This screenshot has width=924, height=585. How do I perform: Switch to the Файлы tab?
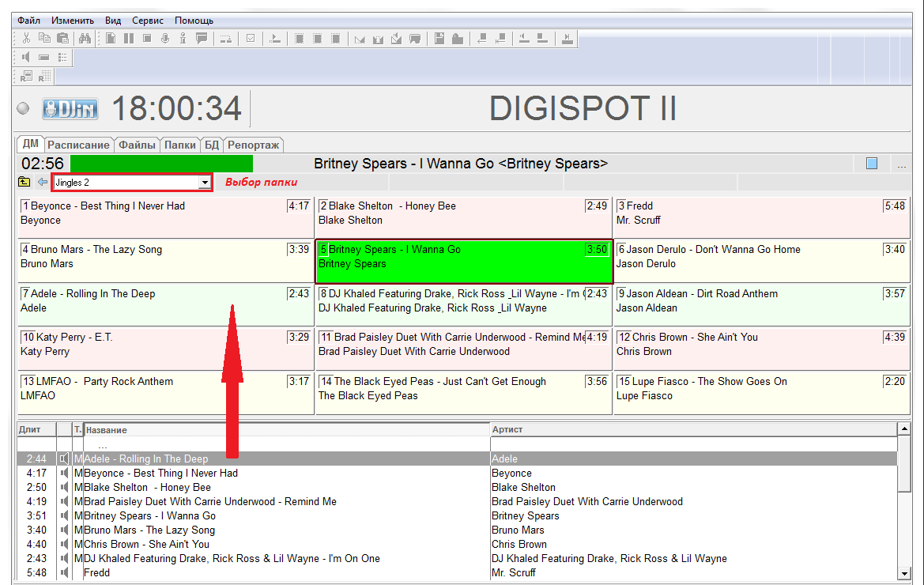coord(137,145)
